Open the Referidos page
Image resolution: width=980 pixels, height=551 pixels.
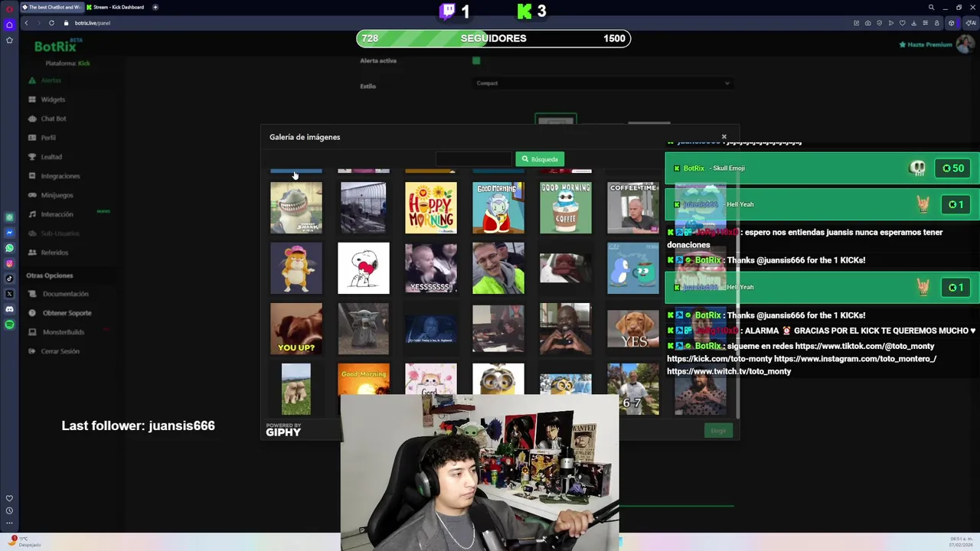(x=54, y=253)
